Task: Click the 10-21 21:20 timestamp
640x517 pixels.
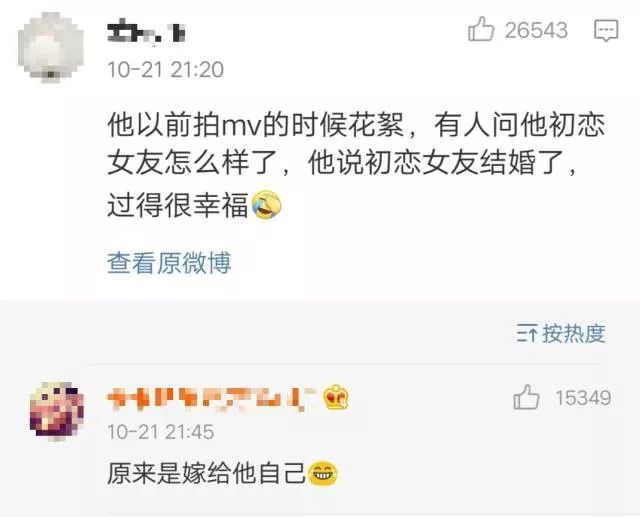Action: (165, 69)
